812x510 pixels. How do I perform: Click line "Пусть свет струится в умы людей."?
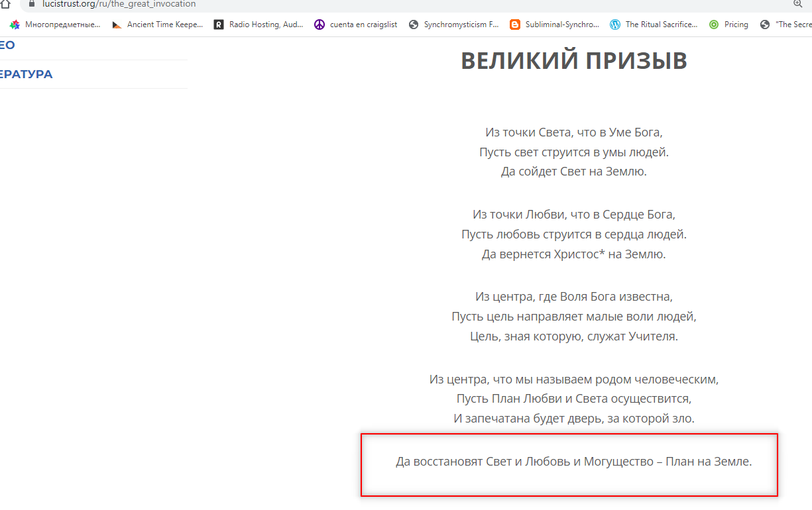pyautogui.click(x=574, y=152)
